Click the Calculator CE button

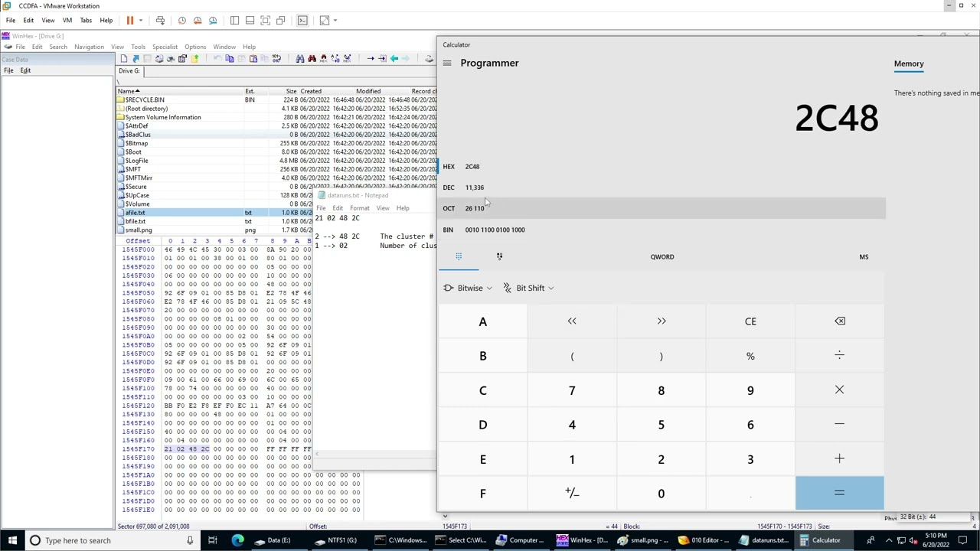tap(750, 321)
